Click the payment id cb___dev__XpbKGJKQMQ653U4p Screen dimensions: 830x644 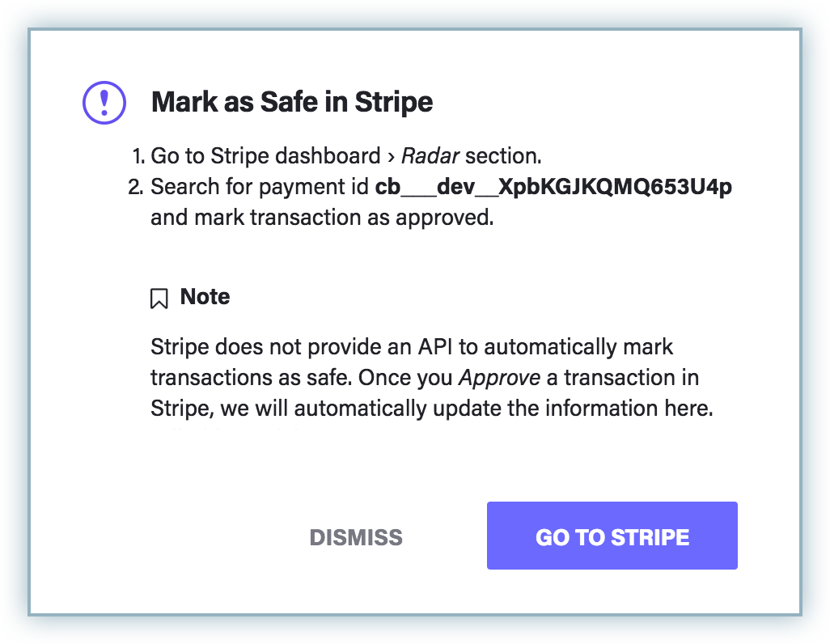click(x=553, y=187)
